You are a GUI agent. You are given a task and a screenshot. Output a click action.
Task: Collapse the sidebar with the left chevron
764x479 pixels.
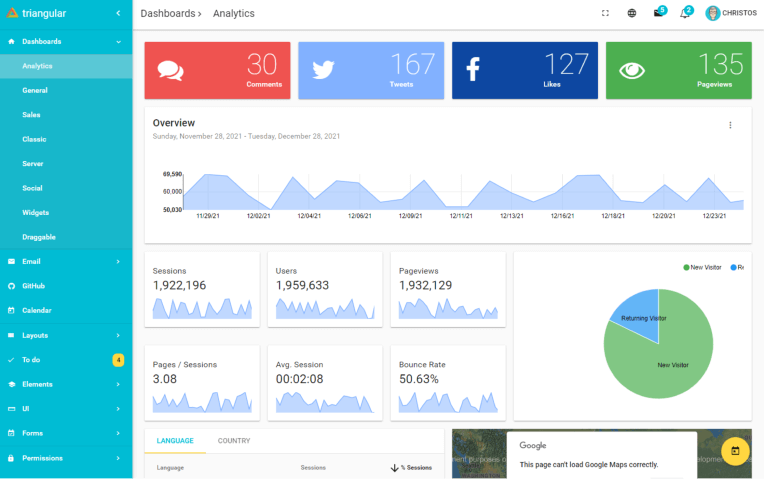(x=118, y=13)
